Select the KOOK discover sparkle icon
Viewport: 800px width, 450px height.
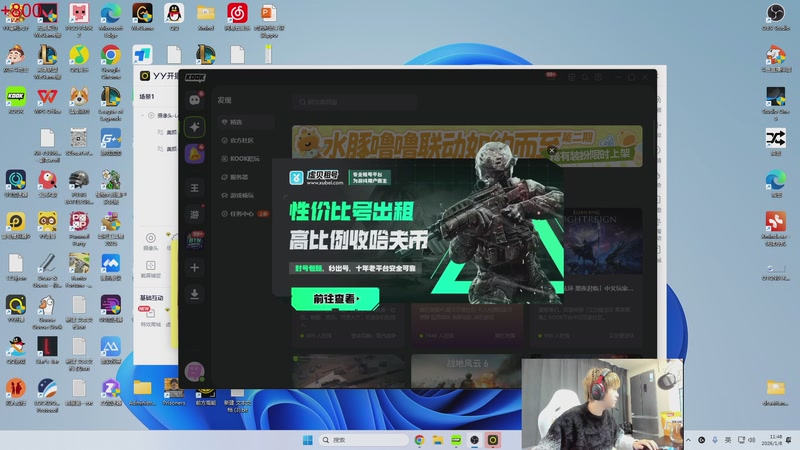[x=194, y=127]
